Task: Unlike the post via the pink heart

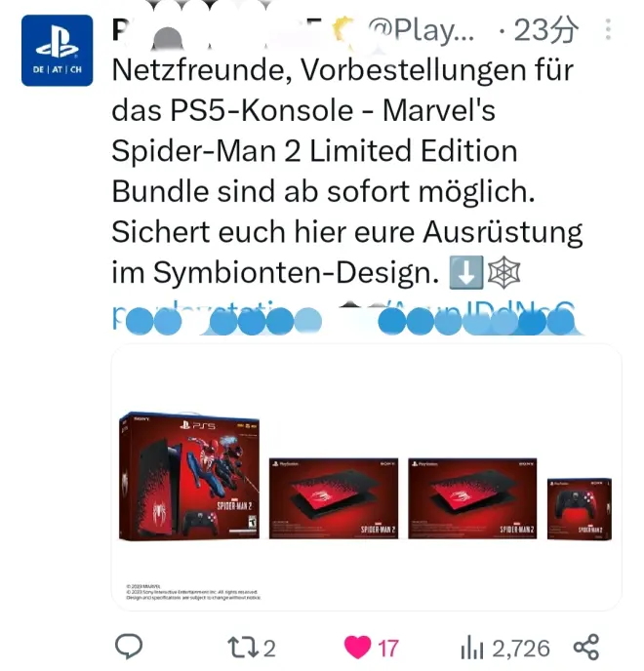Action: click(357, 648)
